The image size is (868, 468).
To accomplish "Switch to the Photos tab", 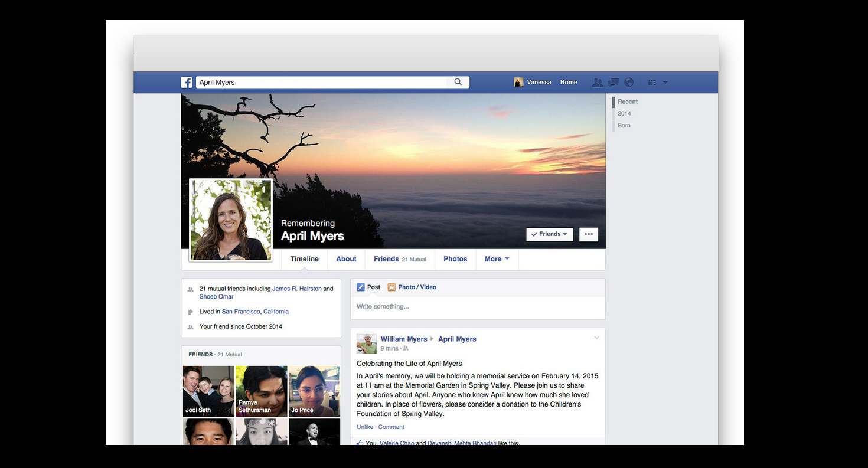I will coord(455,259).
